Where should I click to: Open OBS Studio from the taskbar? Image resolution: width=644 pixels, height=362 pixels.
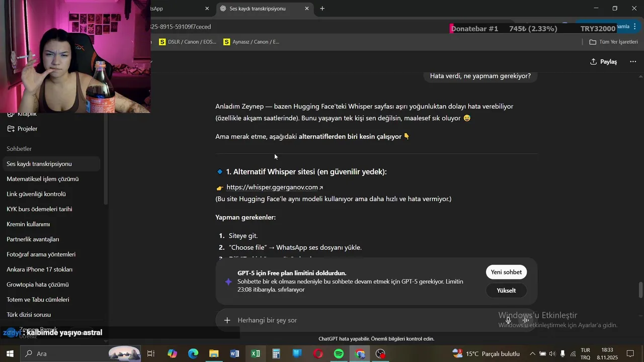coord(381,353)
